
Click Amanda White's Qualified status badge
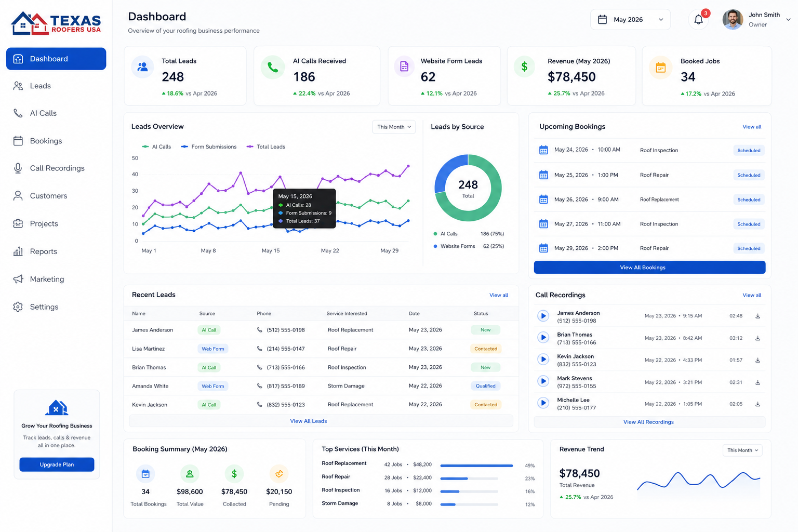tap(486, 386)
